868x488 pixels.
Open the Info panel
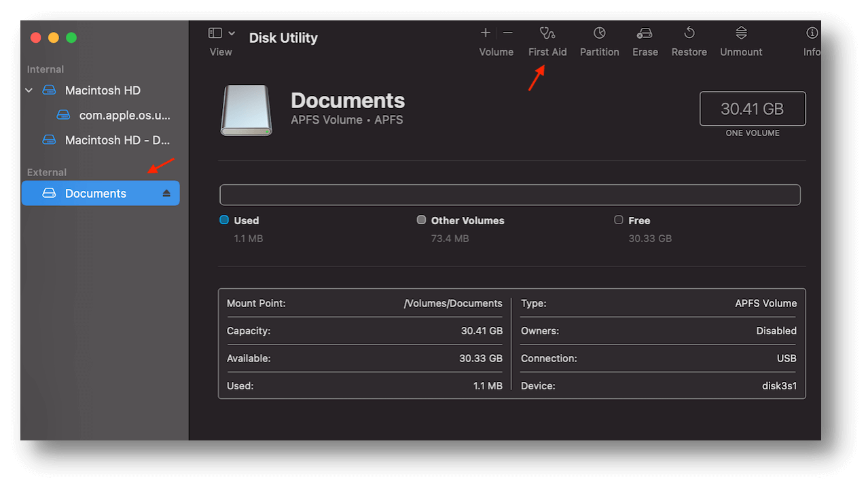pos(811,33)
